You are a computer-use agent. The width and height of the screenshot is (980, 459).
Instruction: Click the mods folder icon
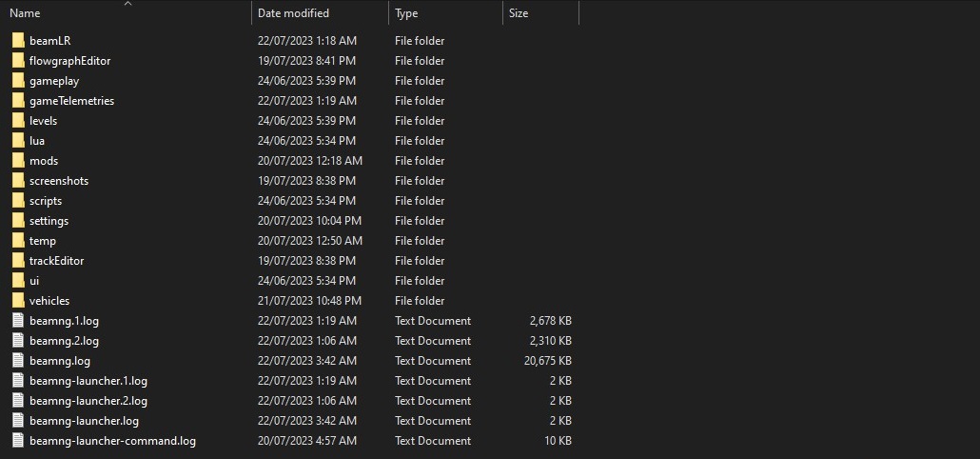coord(18,161)
